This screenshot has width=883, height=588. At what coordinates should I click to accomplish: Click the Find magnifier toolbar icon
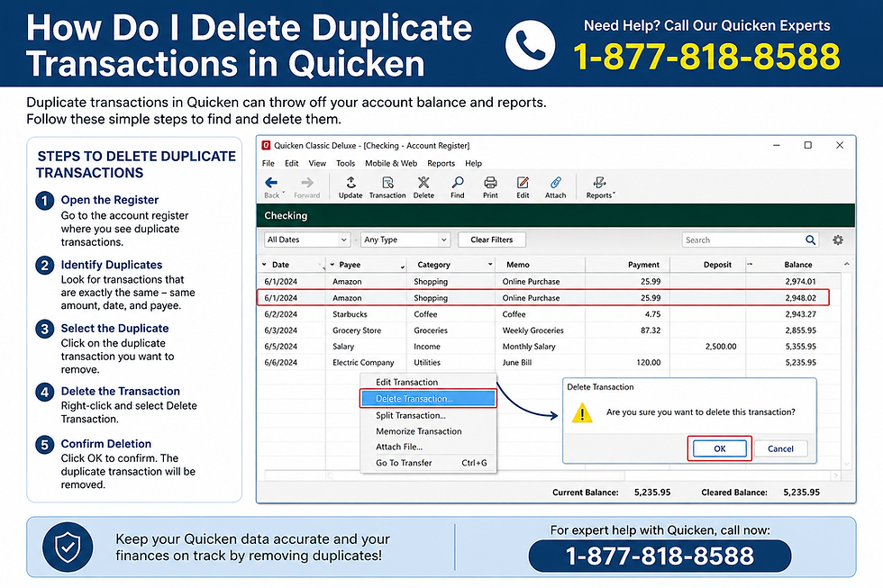point(458,182)
